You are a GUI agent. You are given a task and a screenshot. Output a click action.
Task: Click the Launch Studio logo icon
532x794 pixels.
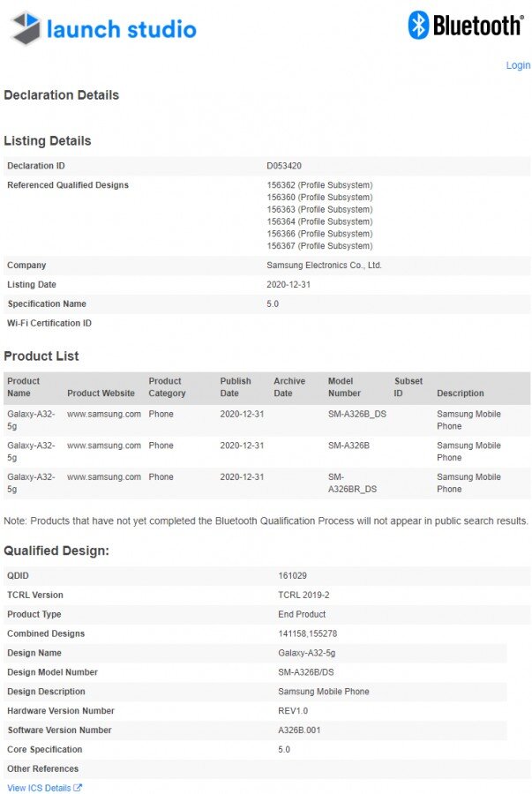tap(26, 28)
